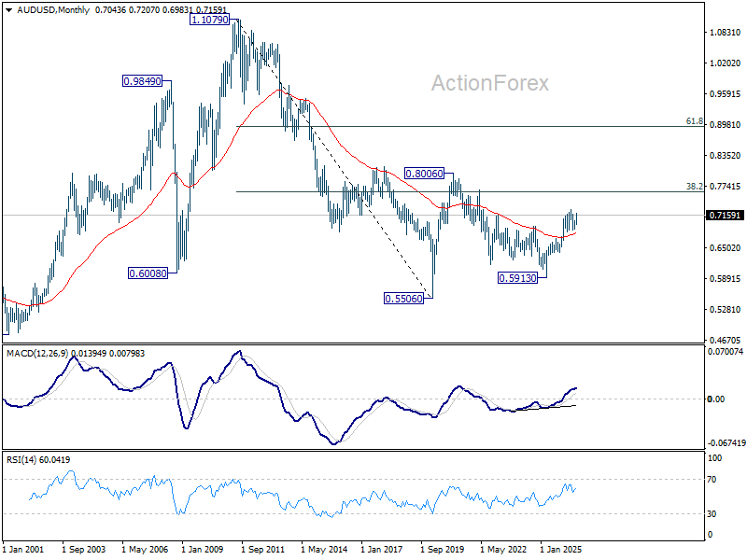
Task: Click the 1.08310 price scale value
Action: 726,33
